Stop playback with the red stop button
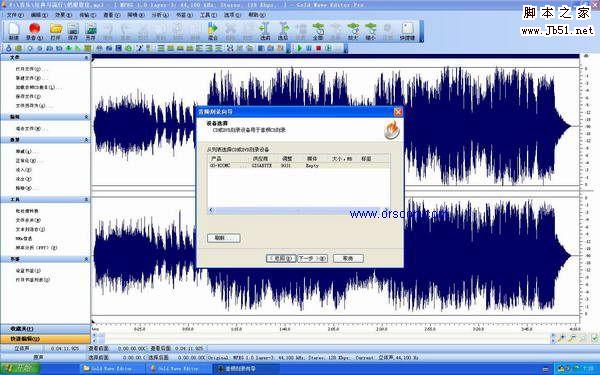Screen dimensions: 600x375 pyautogui.click(x=318, y=48)
